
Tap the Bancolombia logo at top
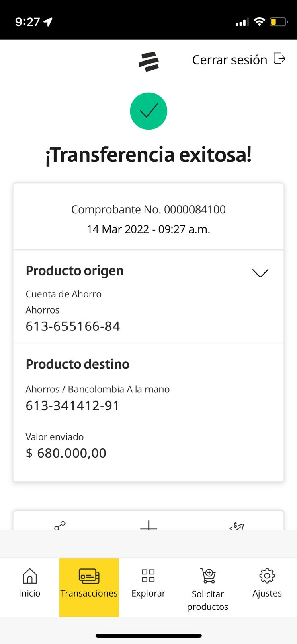149,62
